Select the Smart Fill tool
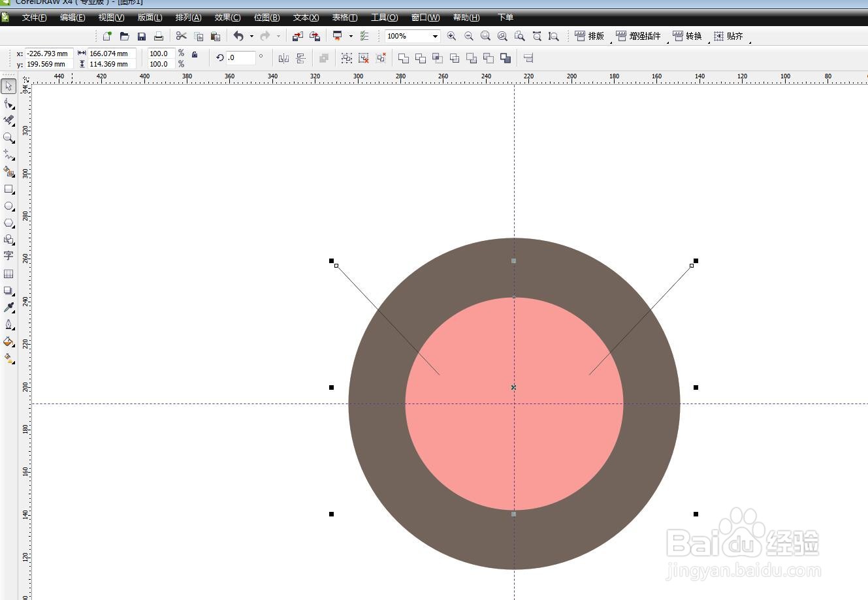868x600 pixels. pos(8,172)
